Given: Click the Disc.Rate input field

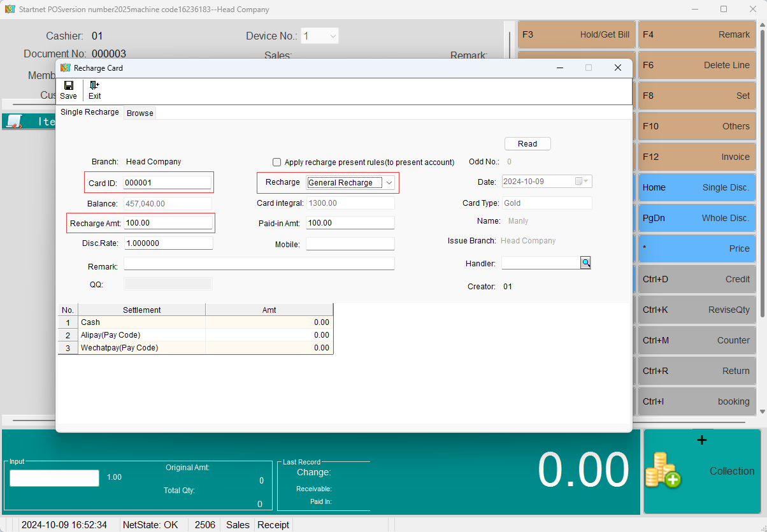Looking at the screenshot, I should pos(168,243).
